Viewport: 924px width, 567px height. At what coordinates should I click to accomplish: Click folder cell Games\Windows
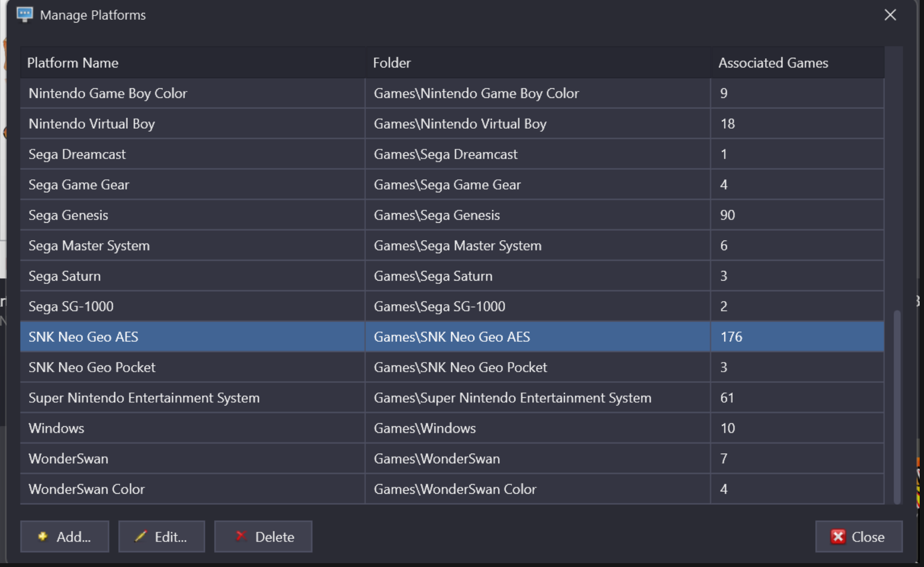(x=538, y=428)
